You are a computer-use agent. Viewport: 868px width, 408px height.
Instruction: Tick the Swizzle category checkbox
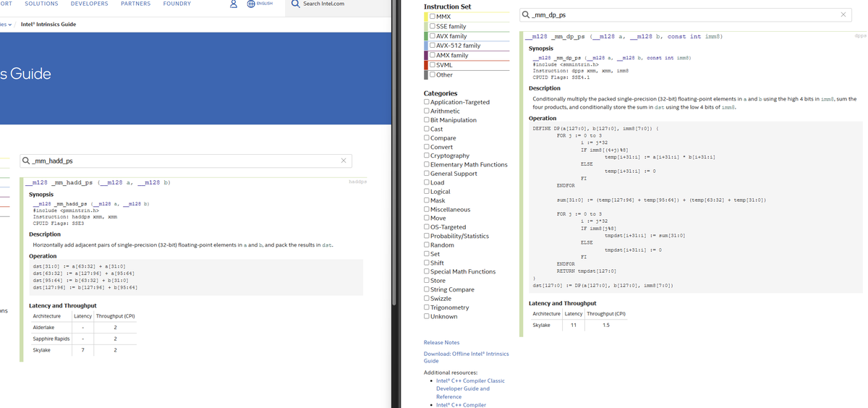point(427,299)
